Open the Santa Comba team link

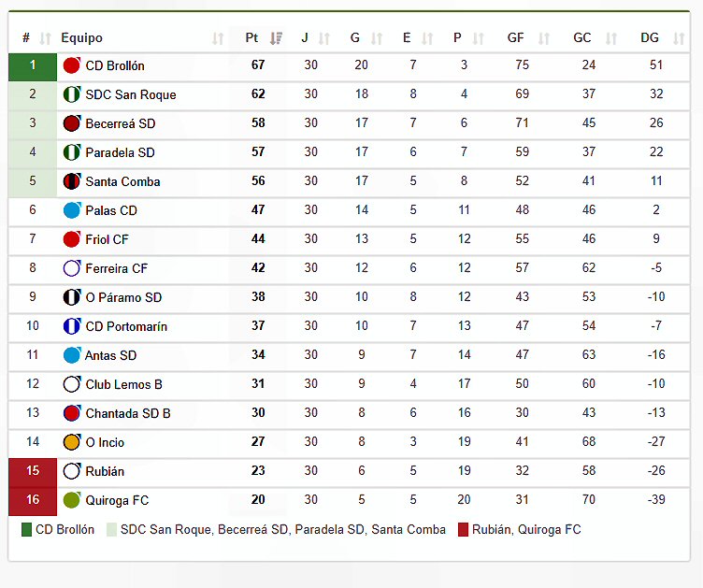click(x=122, y=181)
